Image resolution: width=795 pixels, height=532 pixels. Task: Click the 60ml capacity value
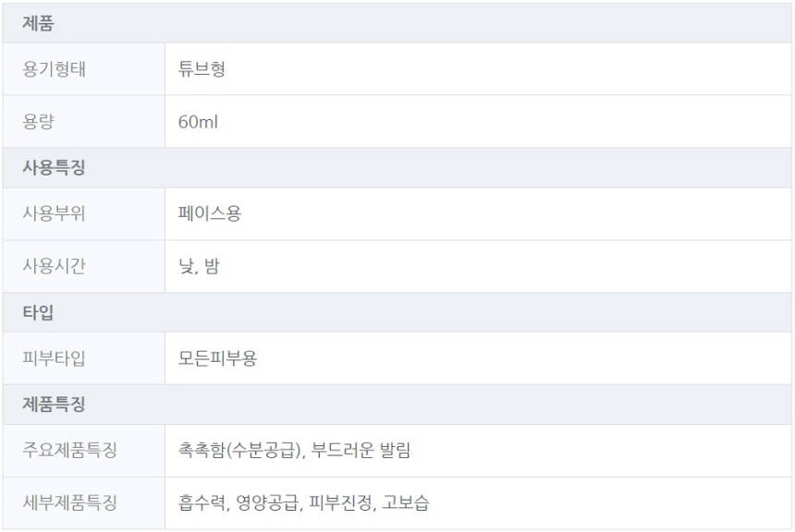(198, 122)
